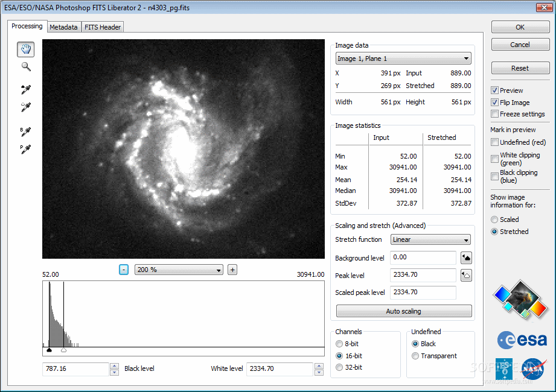Click the galaxy preview image

pyautogui.click(x=184, y=149)
